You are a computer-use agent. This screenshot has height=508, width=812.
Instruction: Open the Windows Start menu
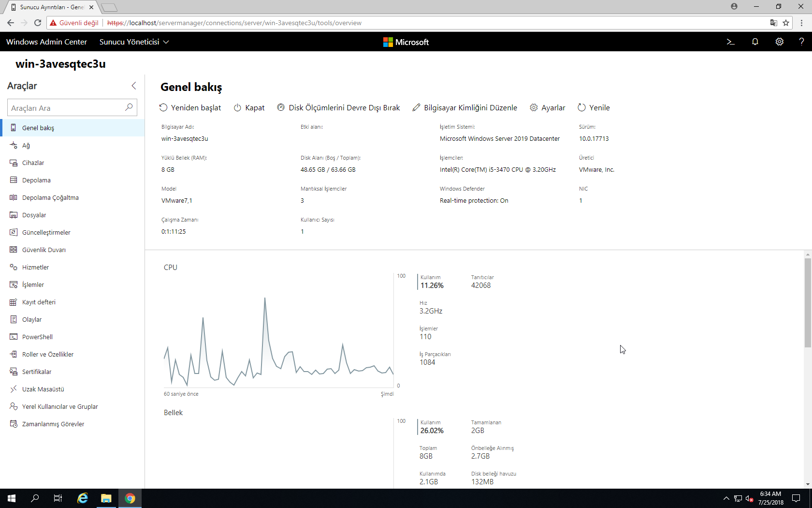click(12, 498)
